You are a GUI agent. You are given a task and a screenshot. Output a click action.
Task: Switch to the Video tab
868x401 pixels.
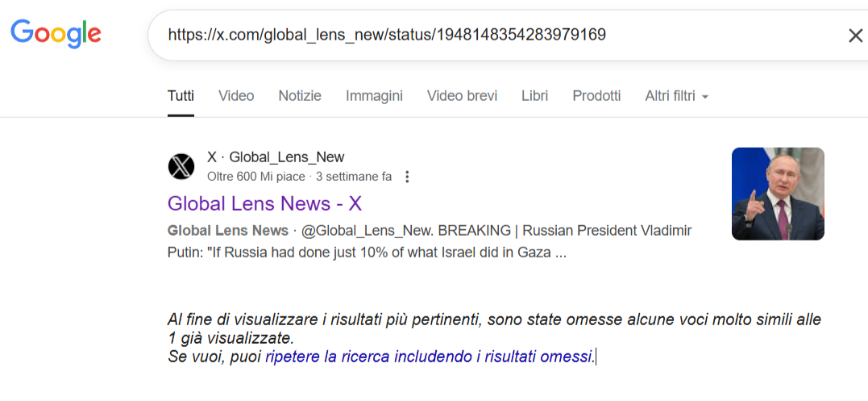tap(236, 96)
